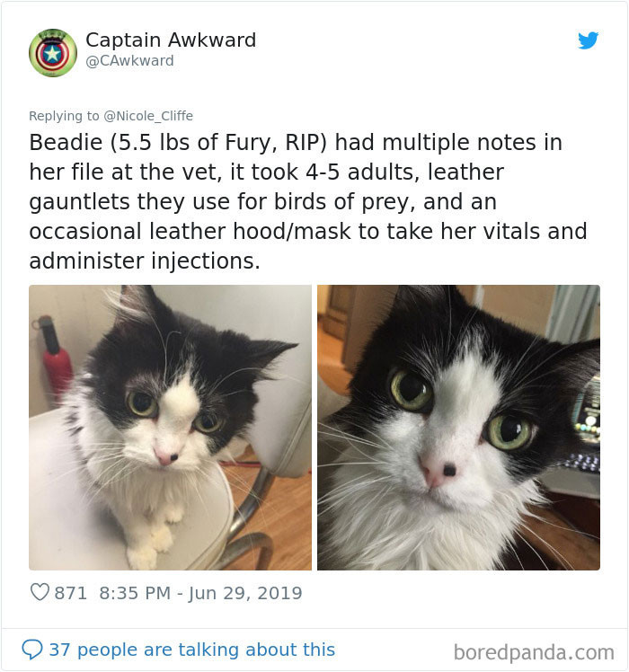Image resolution: width=629 pixels, height=672 pixels.
Task: Open the @CAwkward handle link
Action: click(130, 61)
